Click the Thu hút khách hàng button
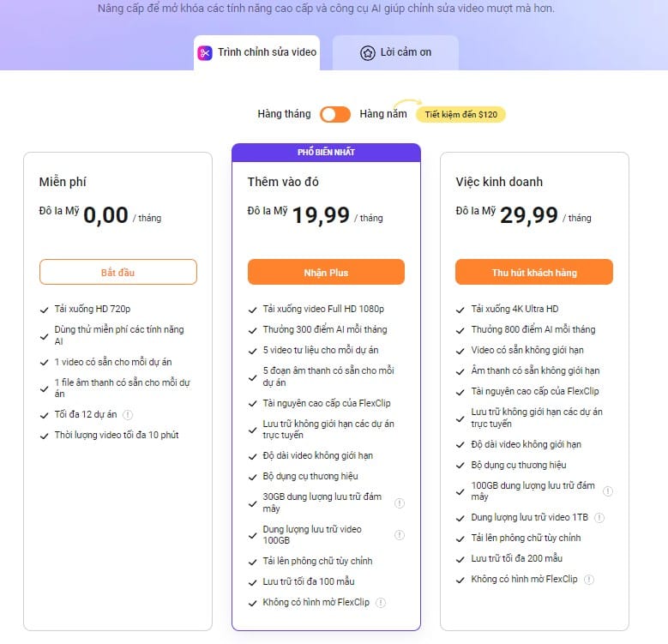 534,273
